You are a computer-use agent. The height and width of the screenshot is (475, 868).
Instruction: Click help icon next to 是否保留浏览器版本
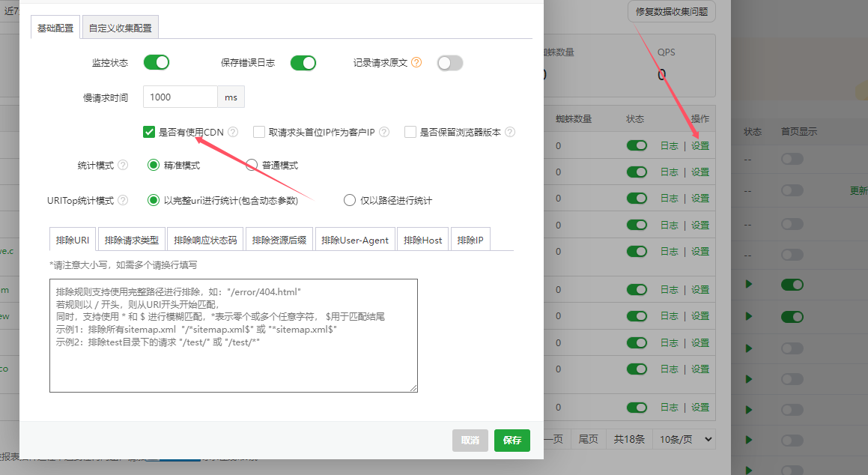tap(510, 133)
